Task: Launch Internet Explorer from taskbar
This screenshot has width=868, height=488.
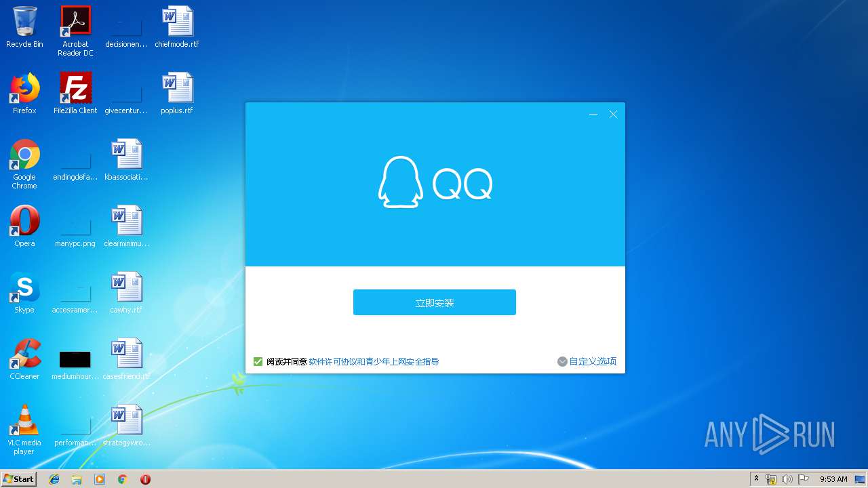Action: click(x=54, y=479)
